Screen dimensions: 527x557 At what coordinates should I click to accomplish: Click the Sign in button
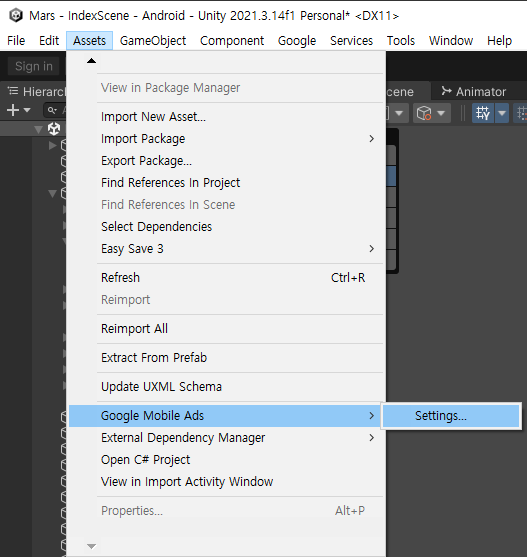(34, 66)
